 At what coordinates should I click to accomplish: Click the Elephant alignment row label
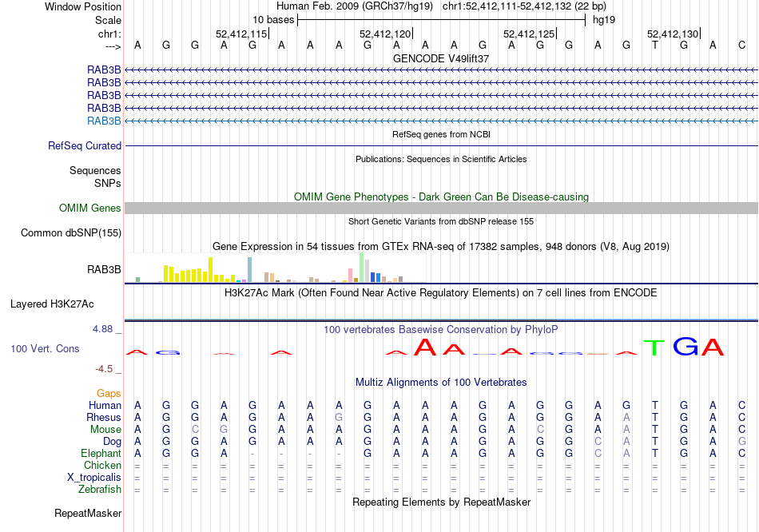[101, 454]
